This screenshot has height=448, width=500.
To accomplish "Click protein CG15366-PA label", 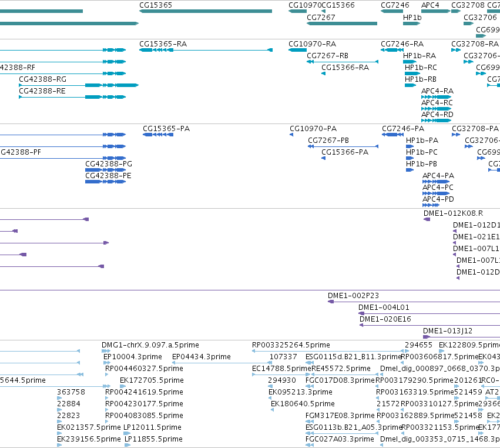I will click(345, 152).
